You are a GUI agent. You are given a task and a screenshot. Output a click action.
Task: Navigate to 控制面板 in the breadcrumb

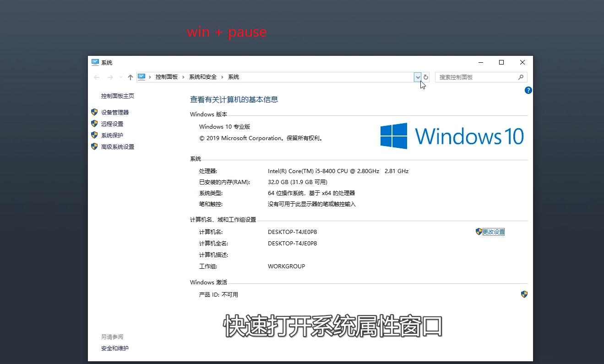pyautogui.click(x=167, y=76)
